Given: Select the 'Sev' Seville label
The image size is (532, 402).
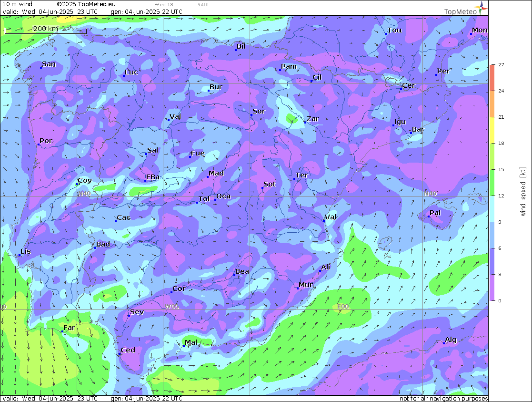Looking at the screenshot, I should pyautogui.click(x=137, y=312).
